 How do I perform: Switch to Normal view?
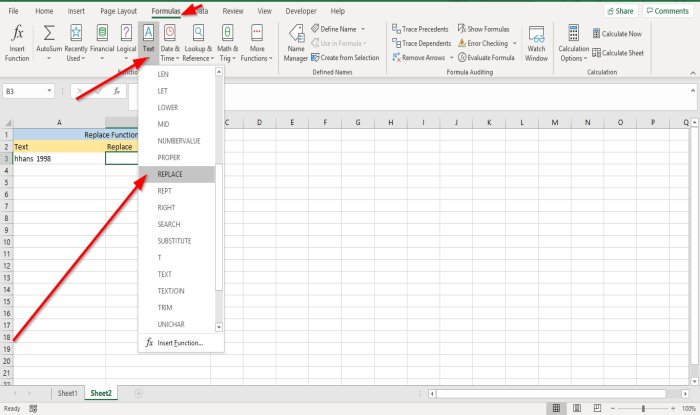click(x=556, y=408)
